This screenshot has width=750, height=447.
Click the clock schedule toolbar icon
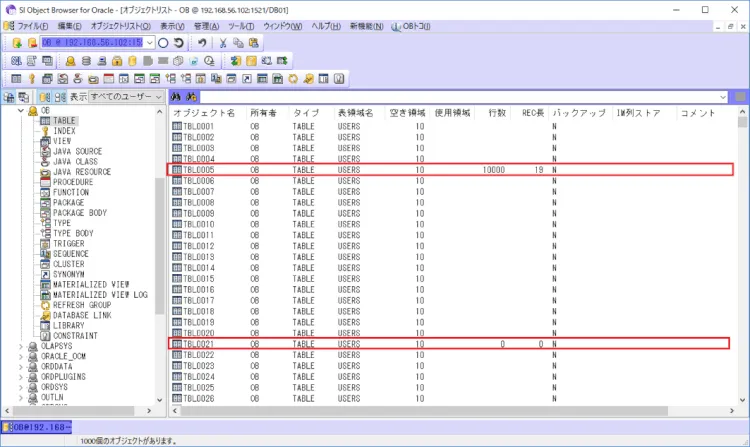209,61
